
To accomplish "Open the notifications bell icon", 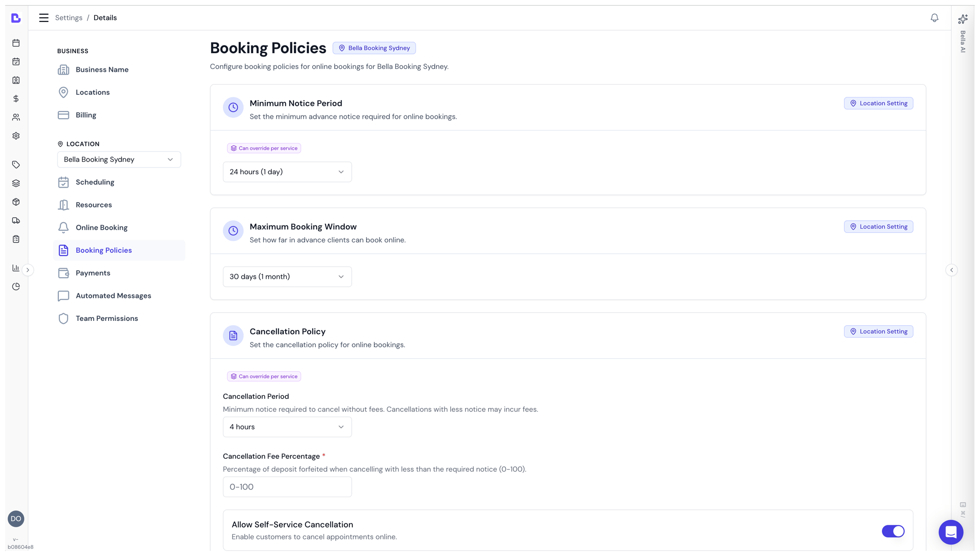I will tap(935, 18).
